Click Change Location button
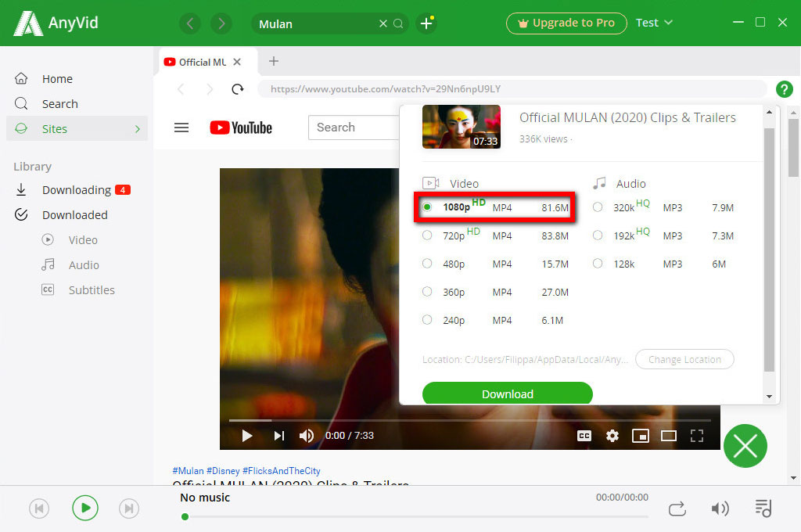 684,359
